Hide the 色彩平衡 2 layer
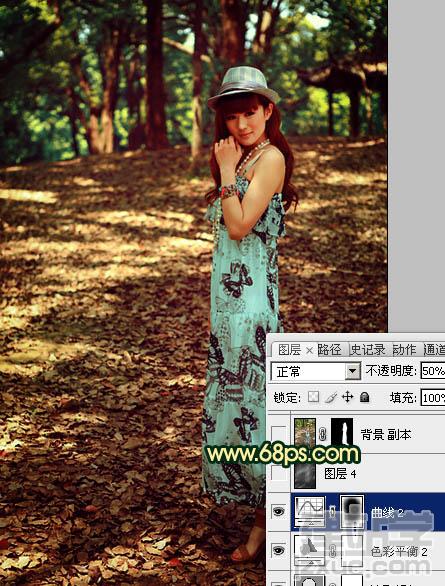The width and height of the screenshot is (445, 586). 279,550
